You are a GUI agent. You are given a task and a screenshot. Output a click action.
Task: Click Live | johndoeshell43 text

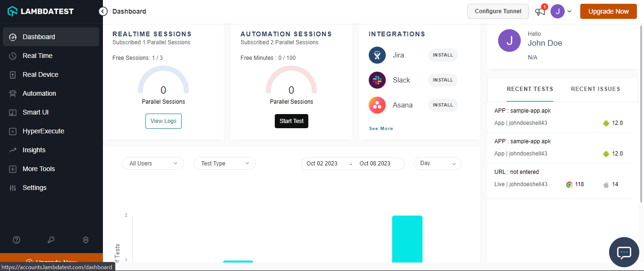pos(521,184)
